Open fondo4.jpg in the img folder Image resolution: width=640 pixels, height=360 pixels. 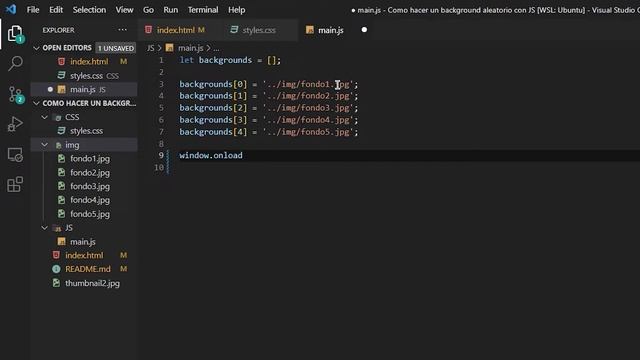click(90, 200)
